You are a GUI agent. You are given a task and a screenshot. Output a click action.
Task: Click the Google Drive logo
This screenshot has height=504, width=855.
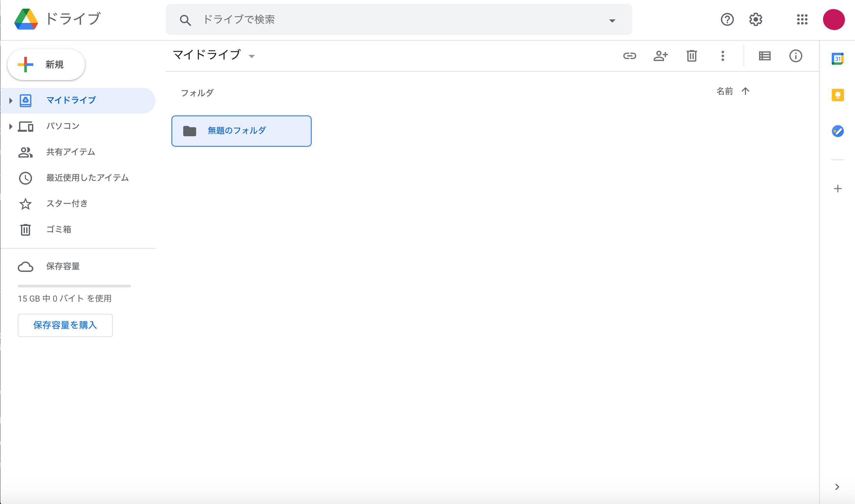(26, 19)
